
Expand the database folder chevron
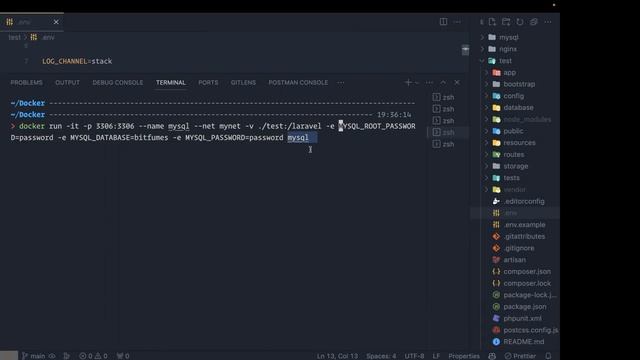(486, 108)
